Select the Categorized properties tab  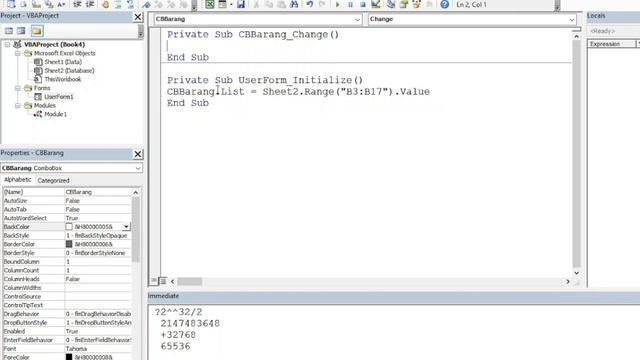(x=53, y=180)
